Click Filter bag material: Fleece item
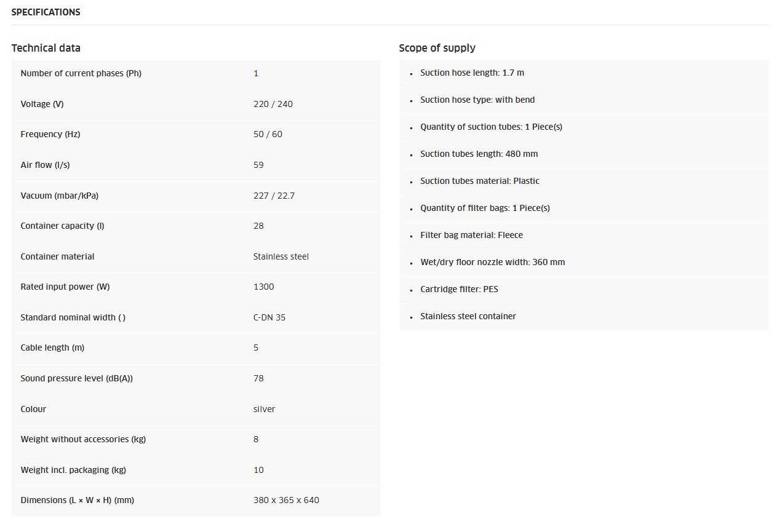This screenshot has height=532, width=777. click(471, 235)
